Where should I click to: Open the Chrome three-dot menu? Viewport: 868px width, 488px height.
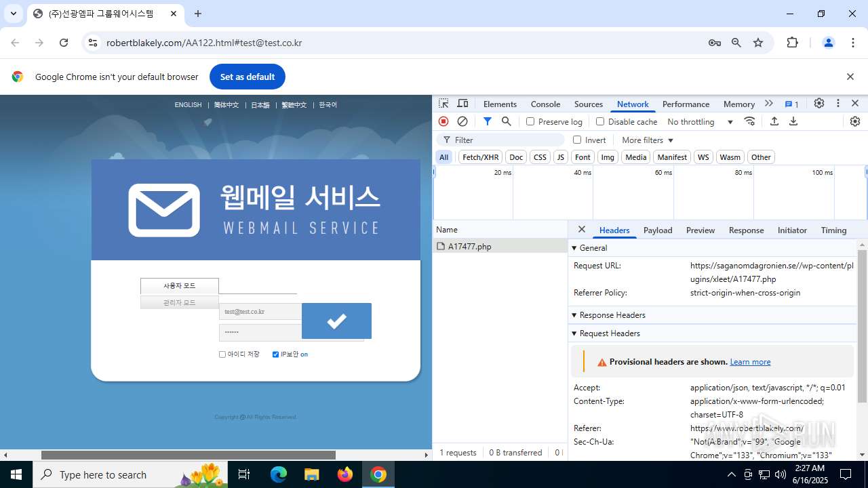point(853,43)
